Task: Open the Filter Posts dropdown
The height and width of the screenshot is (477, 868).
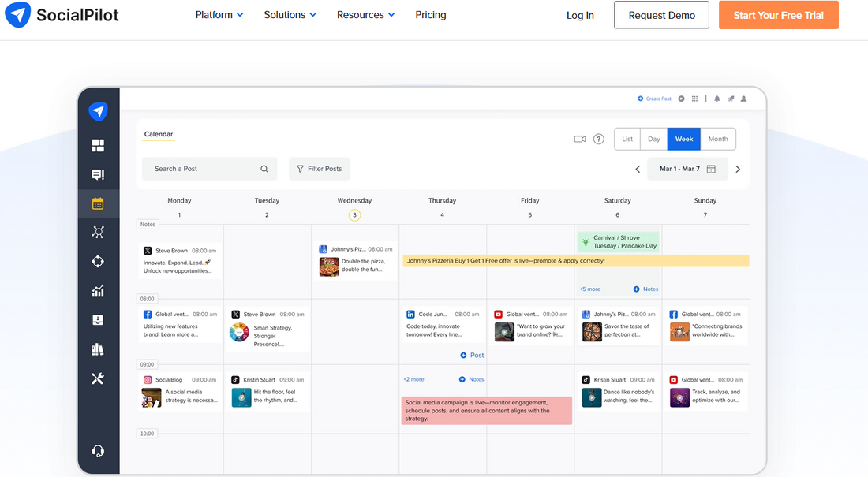Action: pos(320,169)
